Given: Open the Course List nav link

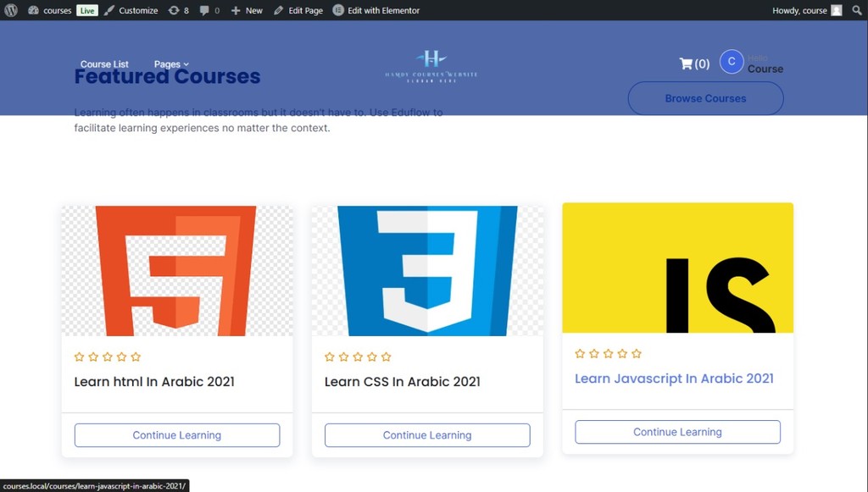Looking at the screenshot, I should (104, 64).
